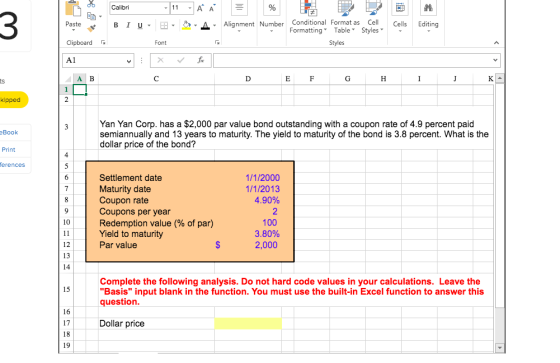The width and height of the screenshot is (560, 363).
Task: Click inside the formula bar input
Action: coord(352,60)
